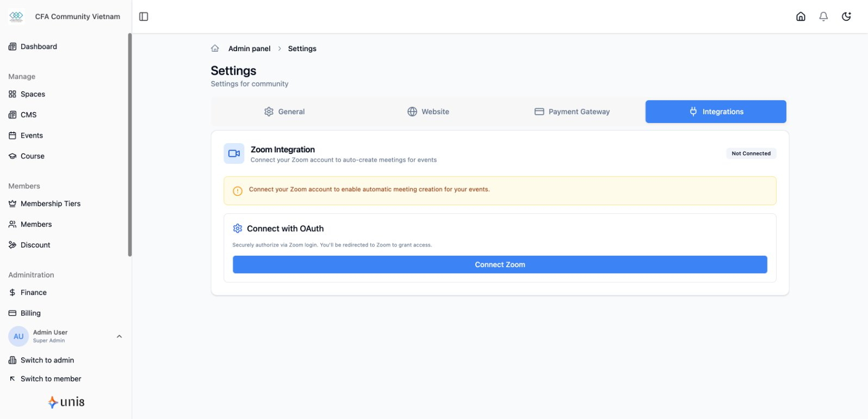Go to home via top-right house icon
Screen dimensions: 868x419
click(x=801, y=16)
